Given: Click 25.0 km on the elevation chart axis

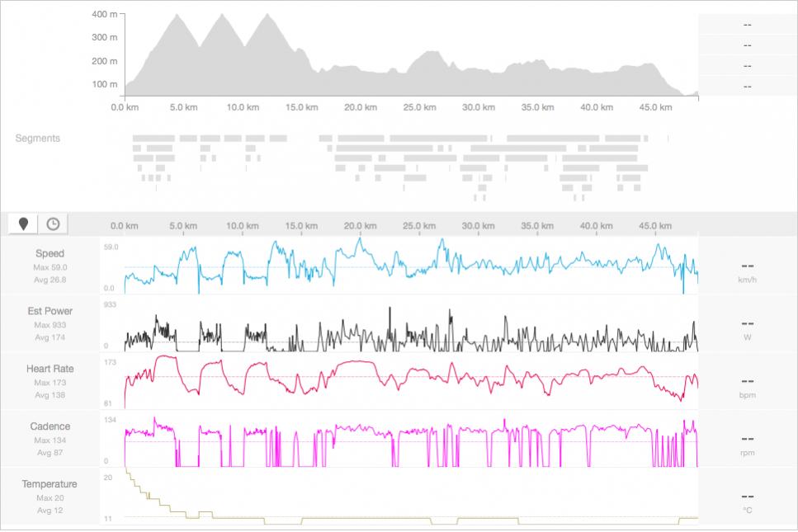Looking at the screenshot, I should [419, 107].
